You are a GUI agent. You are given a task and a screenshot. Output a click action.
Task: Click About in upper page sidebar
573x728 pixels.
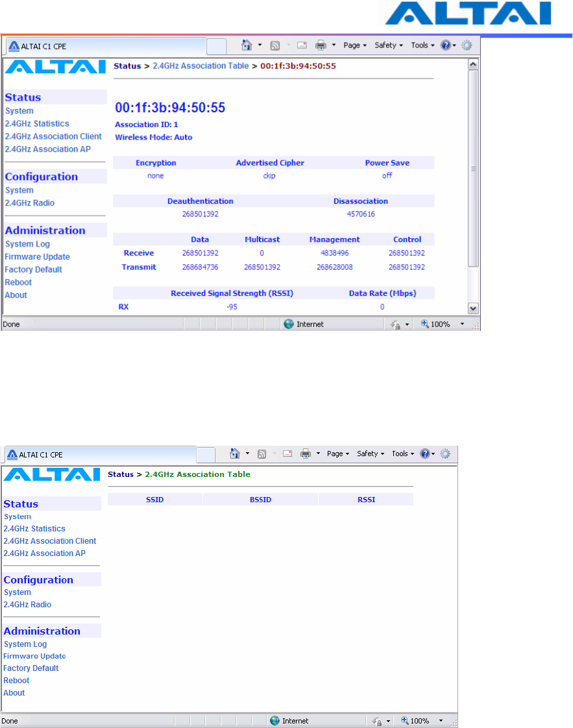coord(16,295)
